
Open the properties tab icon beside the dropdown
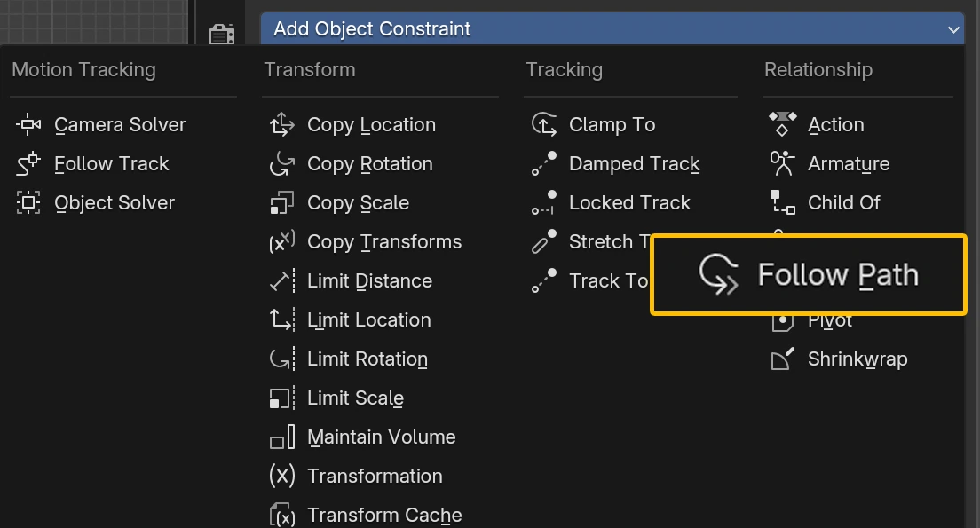222,34
